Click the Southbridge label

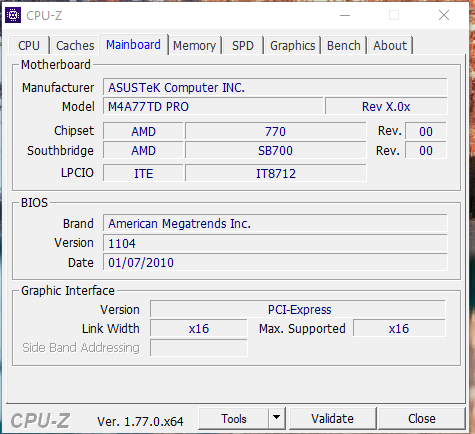[60, 151]
